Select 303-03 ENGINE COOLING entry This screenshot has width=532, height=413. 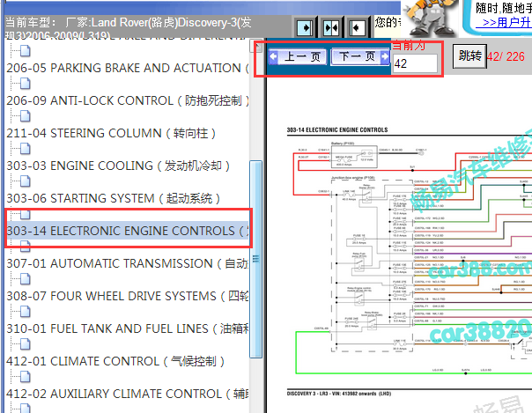pos(118,166)
